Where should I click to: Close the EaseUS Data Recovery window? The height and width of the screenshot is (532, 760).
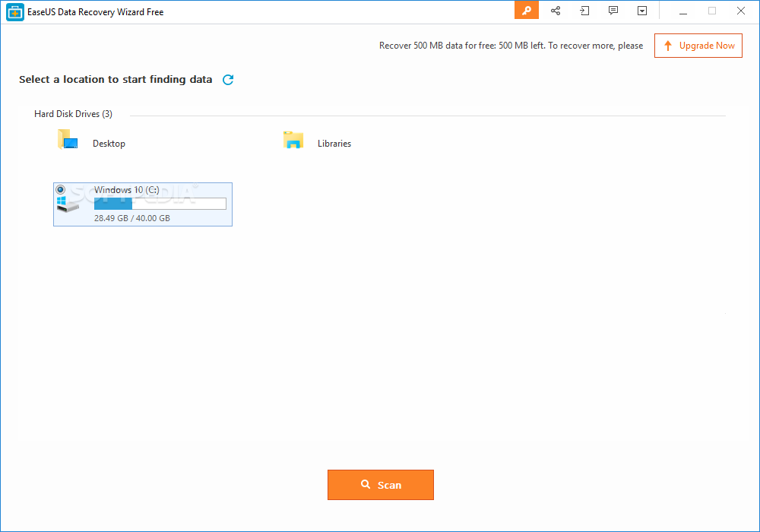[x=740, y=11]
